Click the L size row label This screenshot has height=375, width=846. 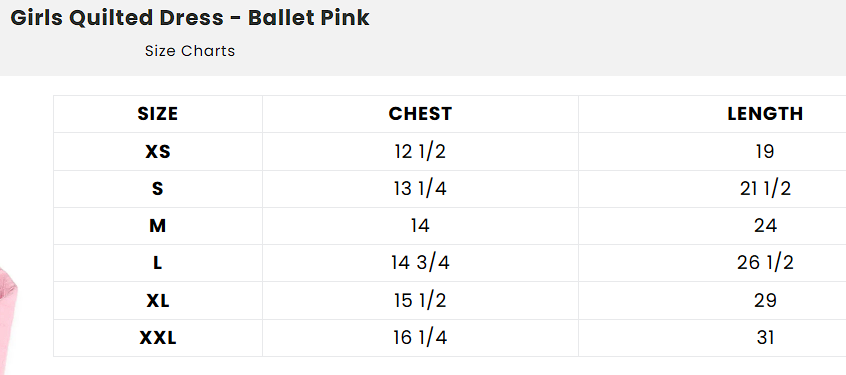(x=158, y=263)
